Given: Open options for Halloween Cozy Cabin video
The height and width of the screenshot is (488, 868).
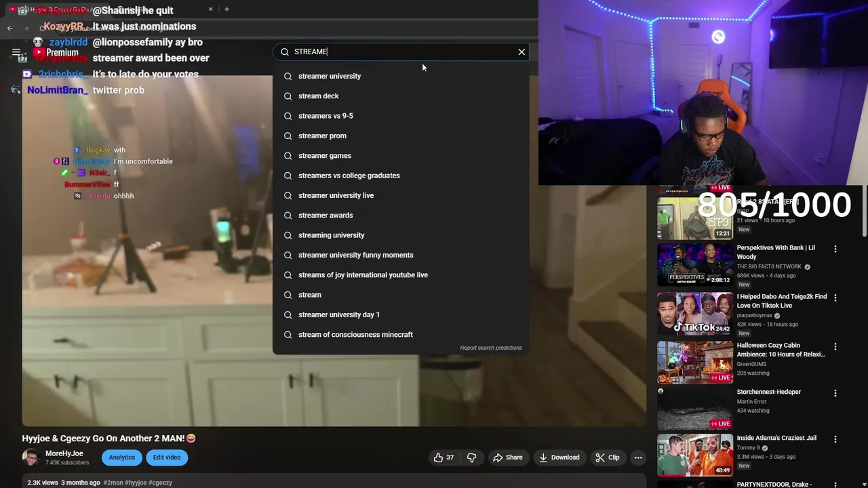Looking at the screenshot, I should [835, 347].
